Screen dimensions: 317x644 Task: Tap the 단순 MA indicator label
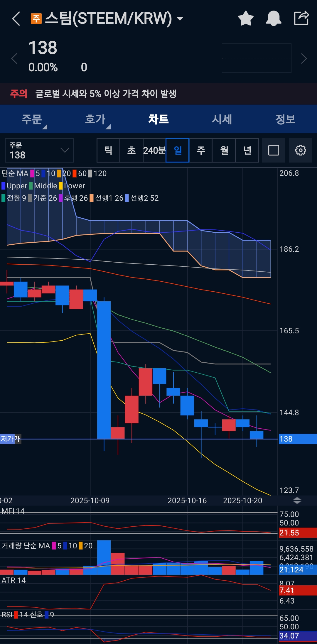tap(15, 173)
